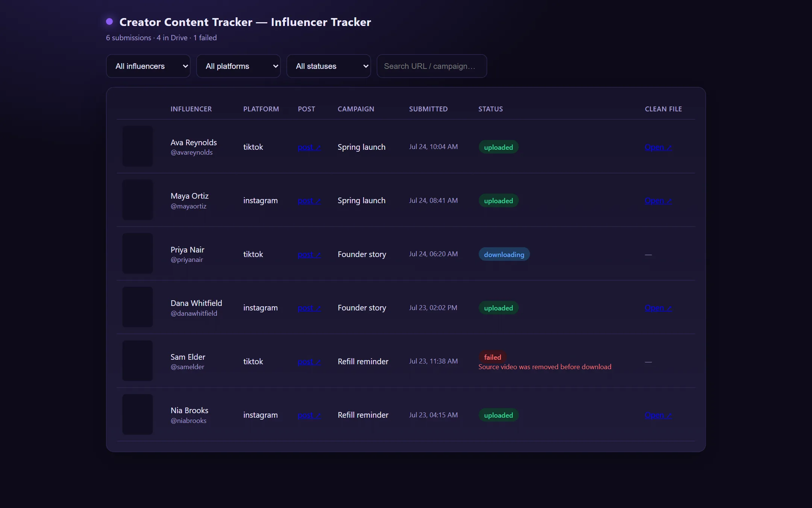Open Priya Nair's post link

click(x=309, y=254)
